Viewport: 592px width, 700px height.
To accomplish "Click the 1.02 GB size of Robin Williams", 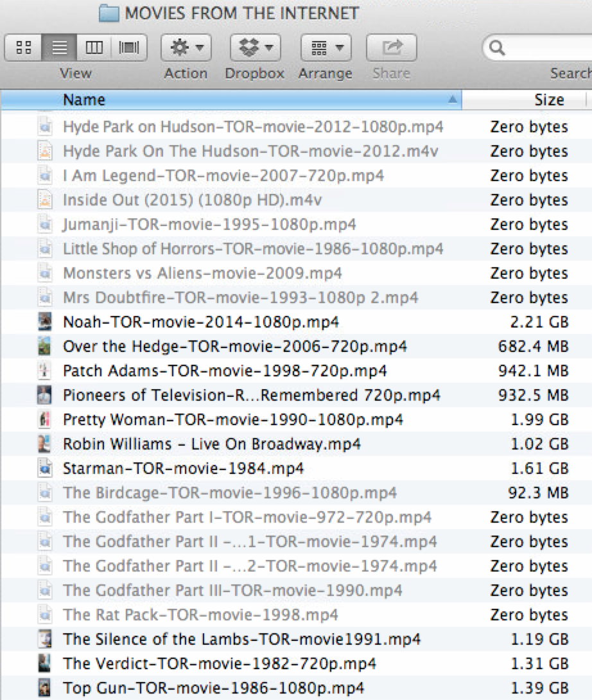I will [x=539, y=444].
